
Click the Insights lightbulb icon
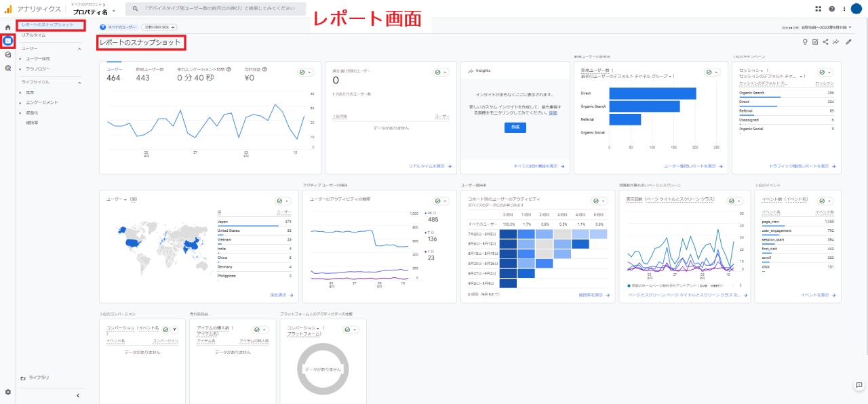pos(805,42)
